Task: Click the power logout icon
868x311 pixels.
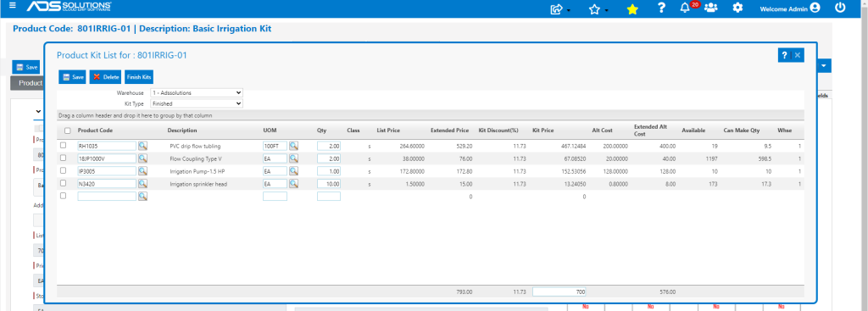Action: 840,8
